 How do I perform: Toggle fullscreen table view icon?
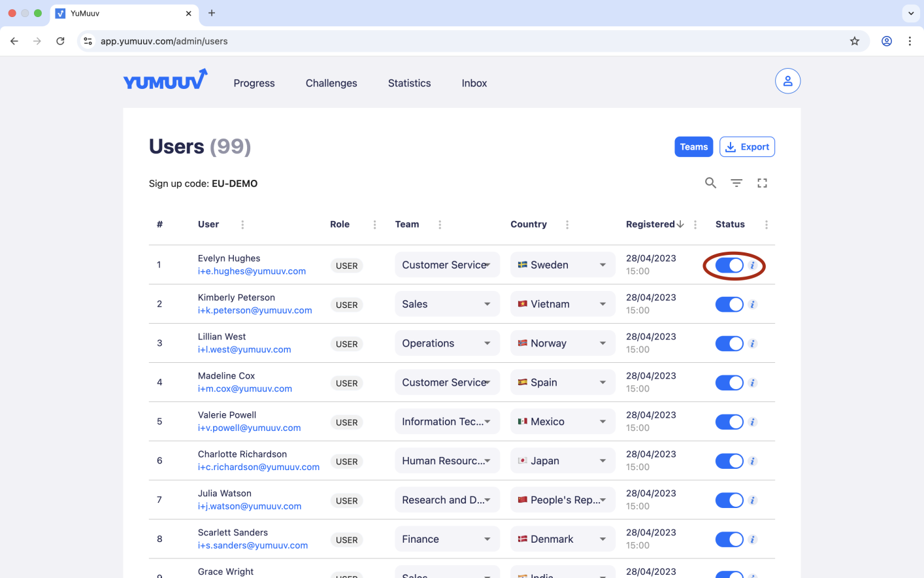tap(762, 183)
